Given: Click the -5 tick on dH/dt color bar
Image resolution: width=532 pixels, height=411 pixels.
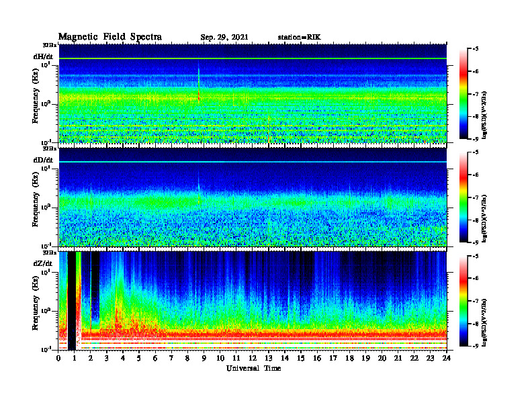Looking at the screenshot, I should (x=476, y=49).
